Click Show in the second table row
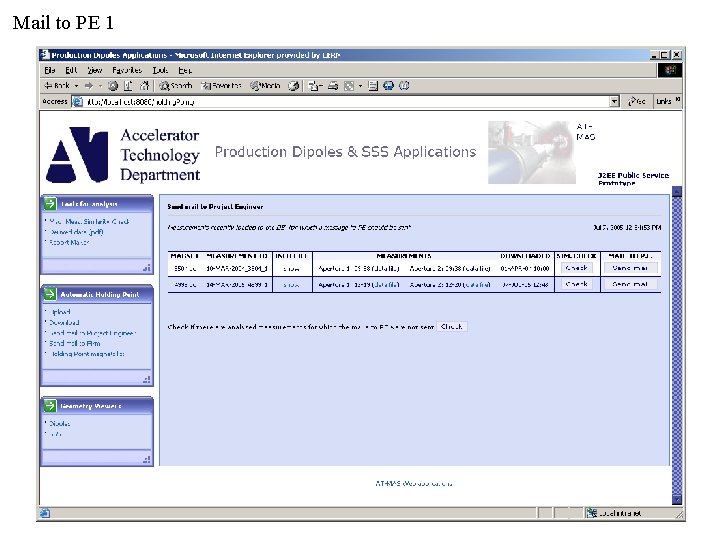The height and width of the screenshot is (540, 720). [291, 285]
